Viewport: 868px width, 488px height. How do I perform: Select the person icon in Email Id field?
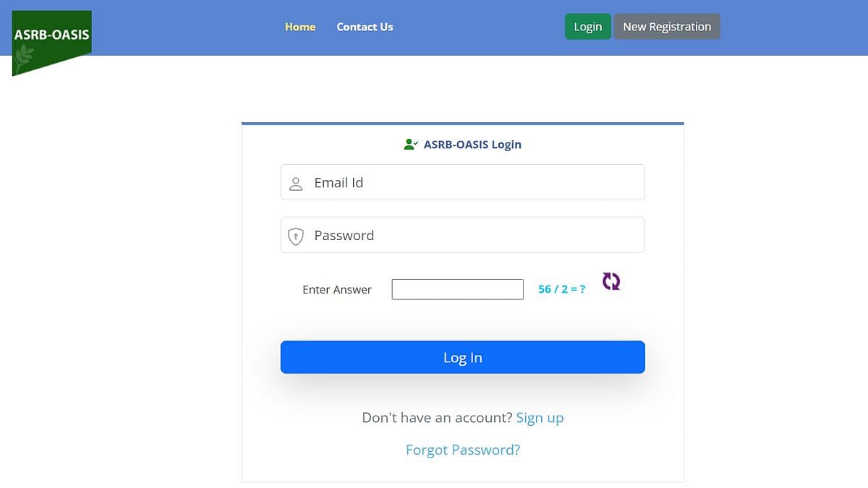click(x=295, y=182)
